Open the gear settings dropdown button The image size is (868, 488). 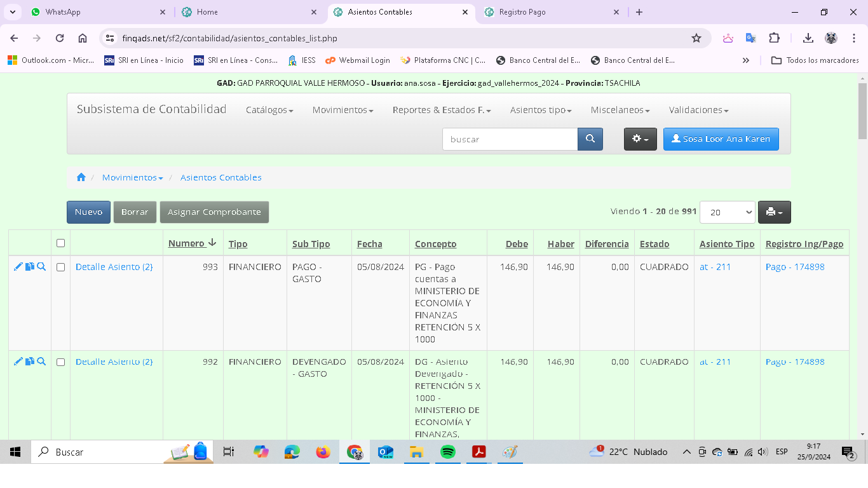[x=640, y=139]
